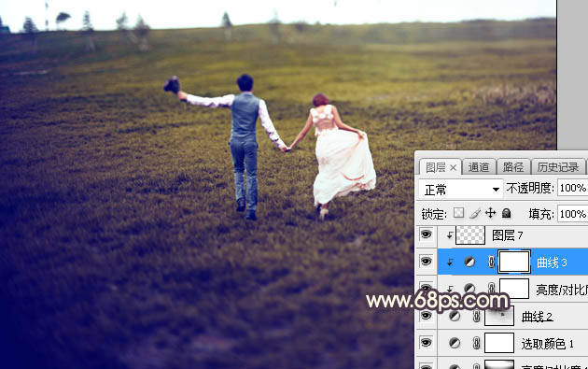Screen dimensions: 588x369
Task: Switch to the 通道 tab
Action: click(x=479, y=167)
